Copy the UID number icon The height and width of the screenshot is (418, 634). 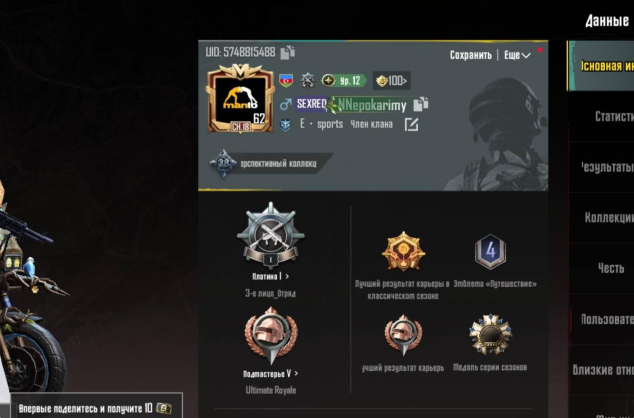pyautogui.click(x=287, y=52)
